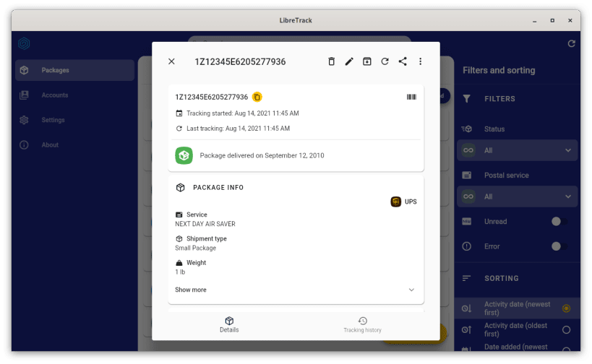
Task: Select Activity date oldest first sorting
Action: coord(566,329)
